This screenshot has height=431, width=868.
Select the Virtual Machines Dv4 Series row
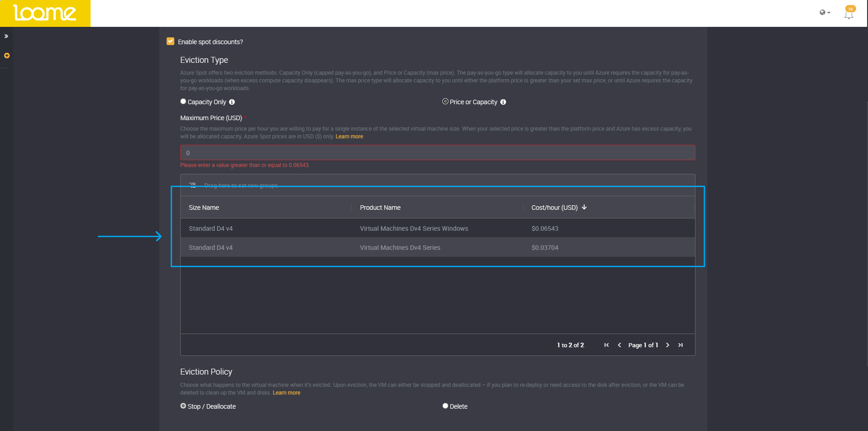pos(437,247)
